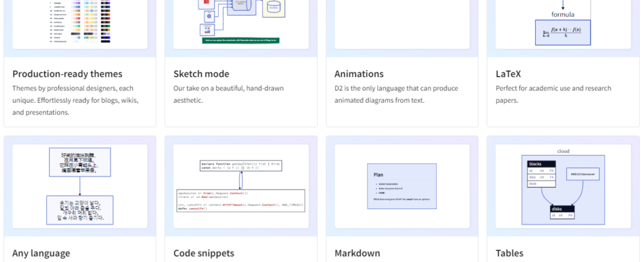Click the Any language diagram thumbnail

[80, 186]
